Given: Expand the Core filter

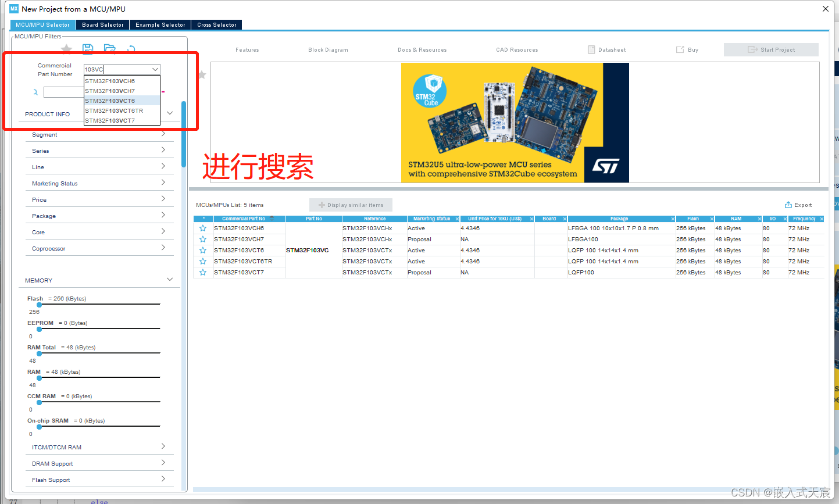Looking at the screenshot, I should [x=163, y=231].
